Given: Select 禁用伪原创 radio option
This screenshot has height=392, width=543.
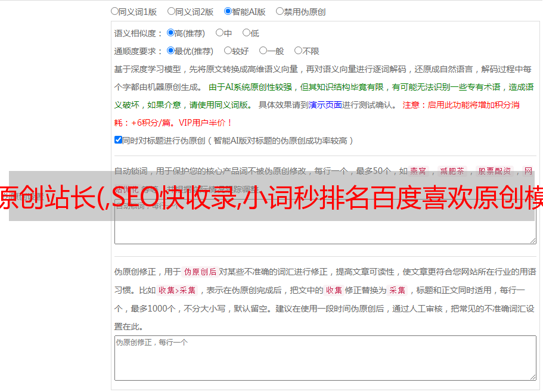Looking at the screenshot, I should (280, 11).
